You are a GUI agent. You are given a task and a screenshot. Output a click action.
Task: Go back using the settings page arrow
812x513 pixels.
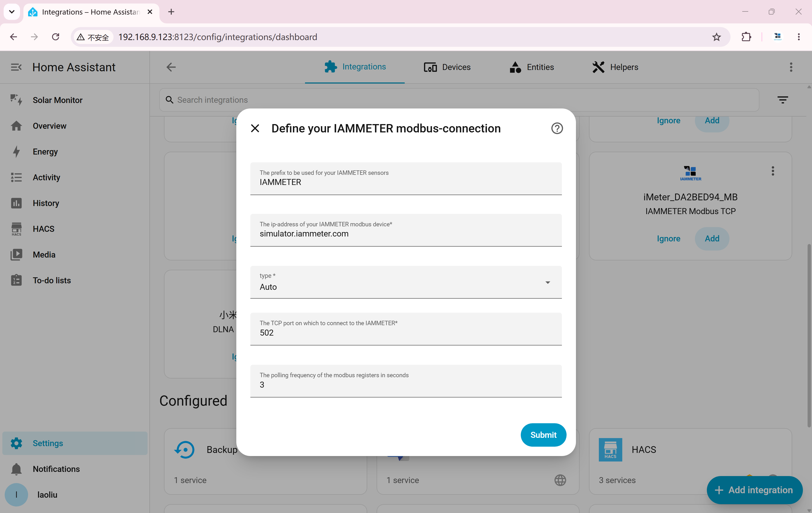tap(171, 67)
